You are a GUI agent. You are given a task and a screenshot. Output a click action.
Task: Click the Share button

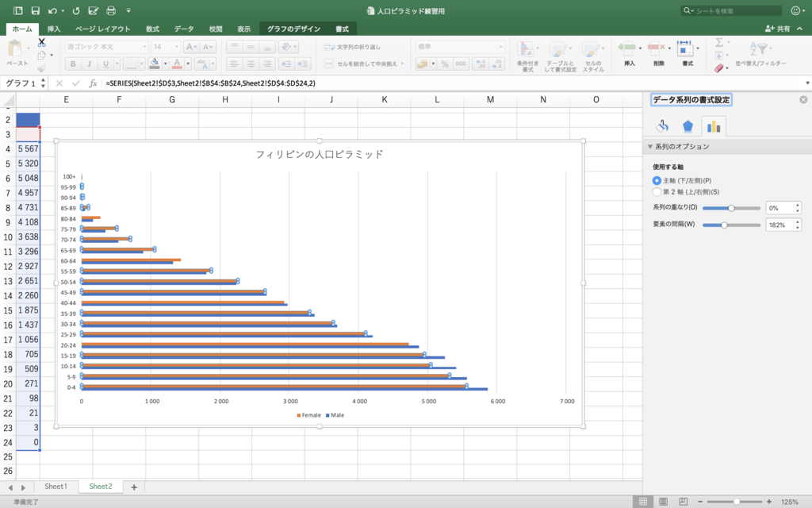[777, 29]
